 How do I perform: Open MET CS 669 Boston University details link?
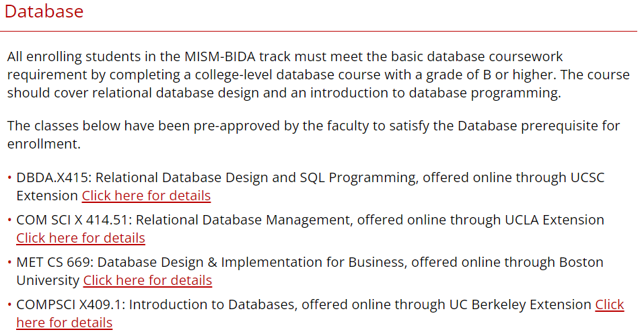pyautogui.click(x=147, y=280)
